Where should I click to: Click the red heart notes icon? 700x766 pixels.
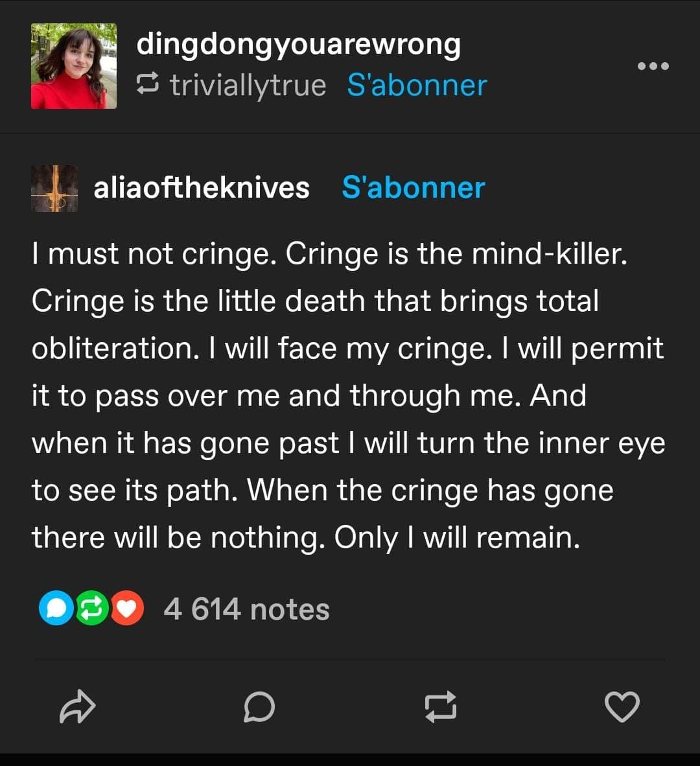[127, 609]
